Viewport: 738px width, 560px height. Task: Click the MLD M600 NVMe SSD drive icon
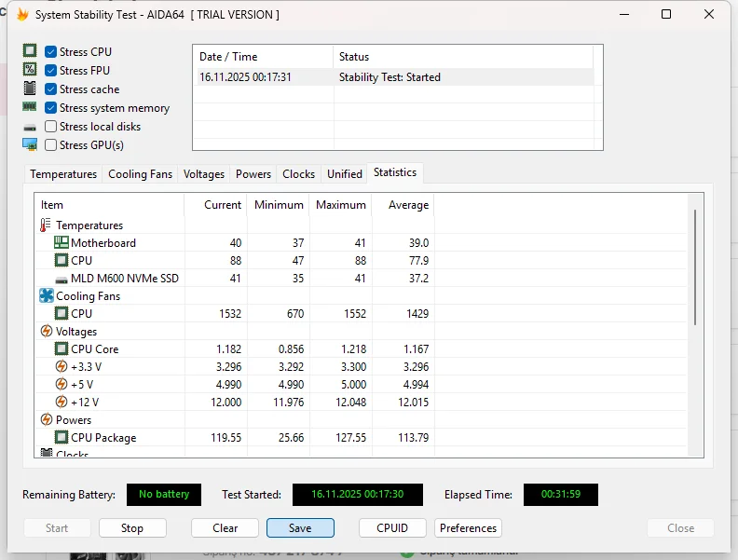pyautogui.click(x=61, y=280)
